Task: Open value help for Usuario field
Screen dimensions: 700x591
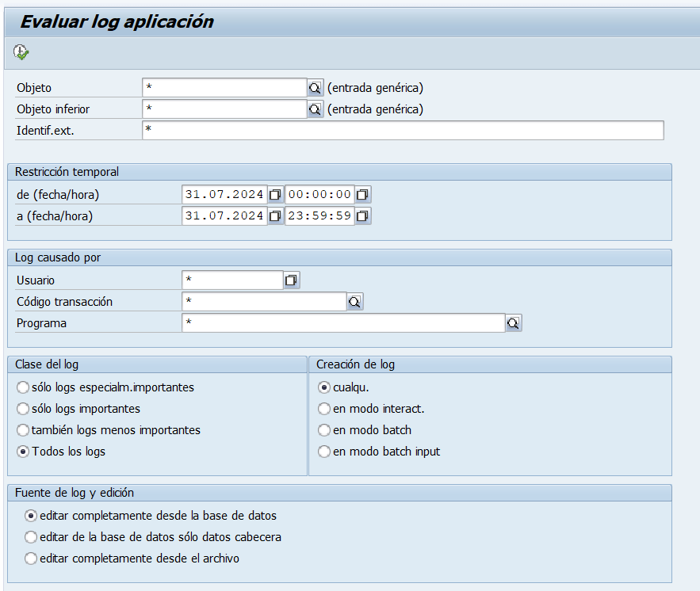Action: pos(292,280)
